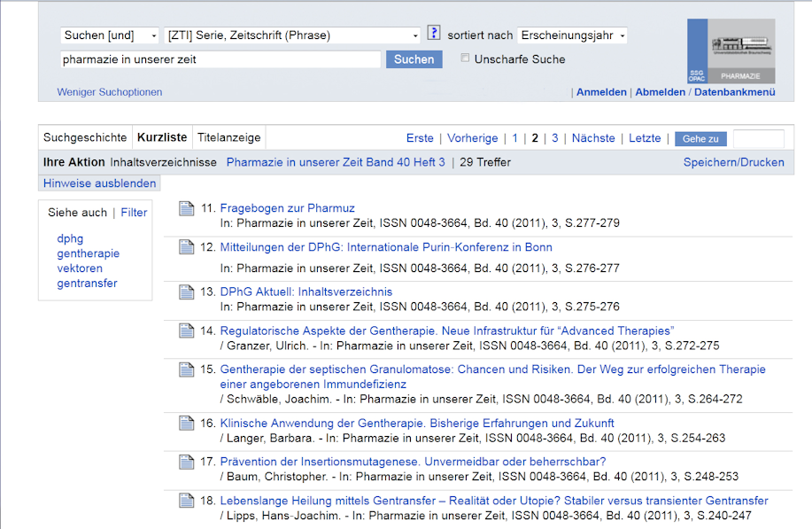Click the document icon for result 12
Viewport: 812px width, 529px height.
pos(186,247)
